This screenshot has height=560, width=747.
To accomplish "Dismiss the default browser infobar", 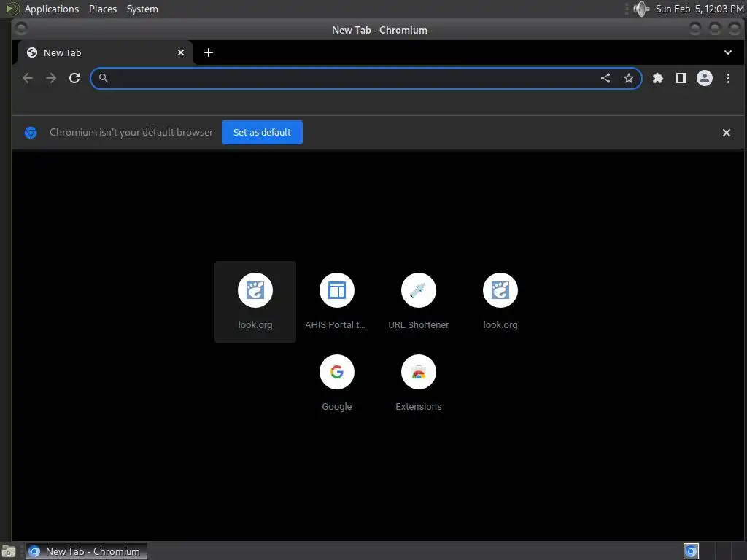I will (x=726, y=133).
